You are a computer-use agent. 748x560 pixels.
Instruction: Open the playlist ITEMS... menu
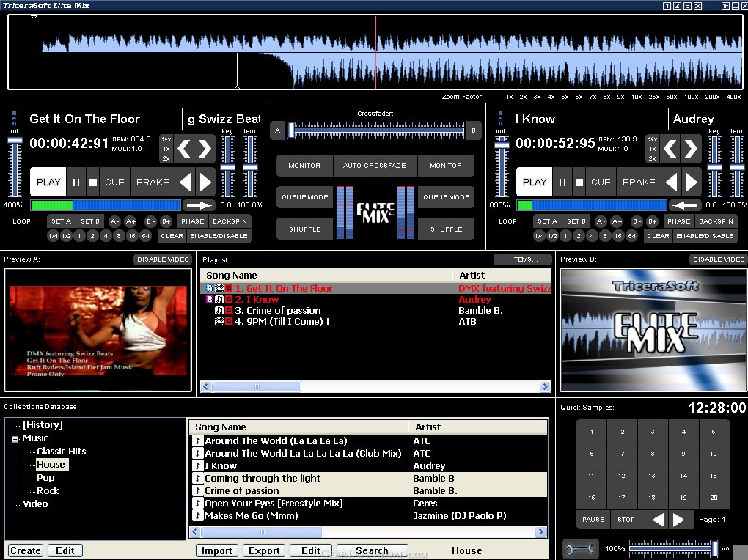coord(524,259)
